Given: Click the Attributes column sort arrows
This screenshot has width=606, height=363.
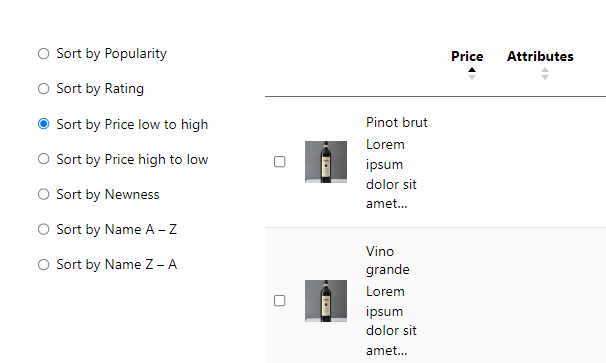Looking at the screenshot, I should coord(545,73).
